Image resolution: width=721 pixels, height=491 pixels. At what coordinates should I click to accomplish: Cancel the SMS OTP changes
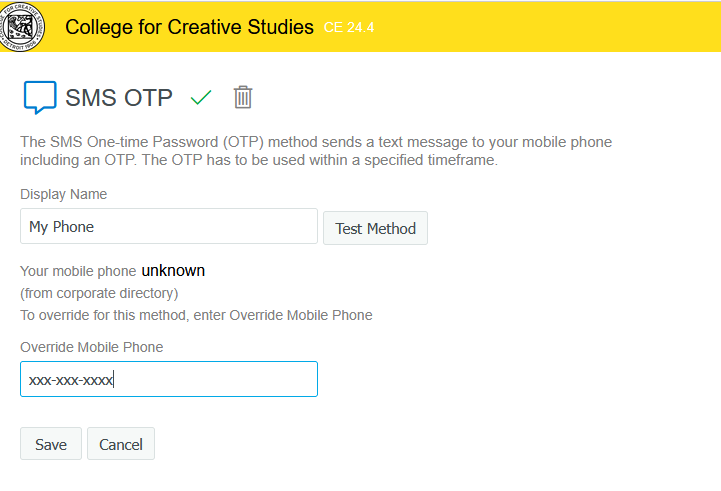(x=121, y=444)
